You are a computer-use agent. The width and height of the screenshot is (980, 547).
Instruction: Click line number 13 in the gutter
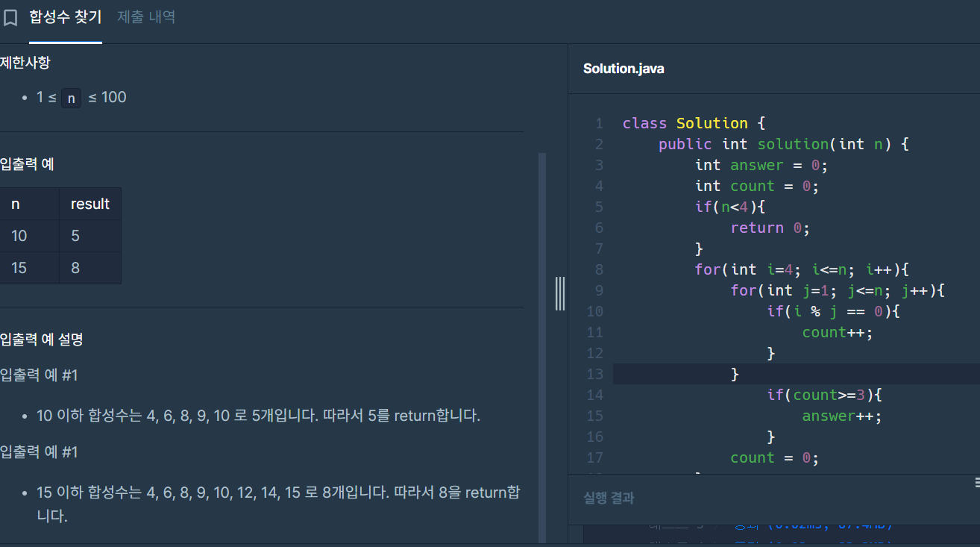pos(595,374)
